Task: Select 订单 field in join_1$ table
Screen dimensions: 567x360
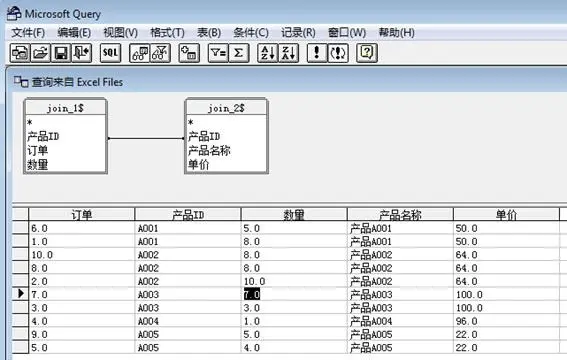Action: click(x=38, y=150)
